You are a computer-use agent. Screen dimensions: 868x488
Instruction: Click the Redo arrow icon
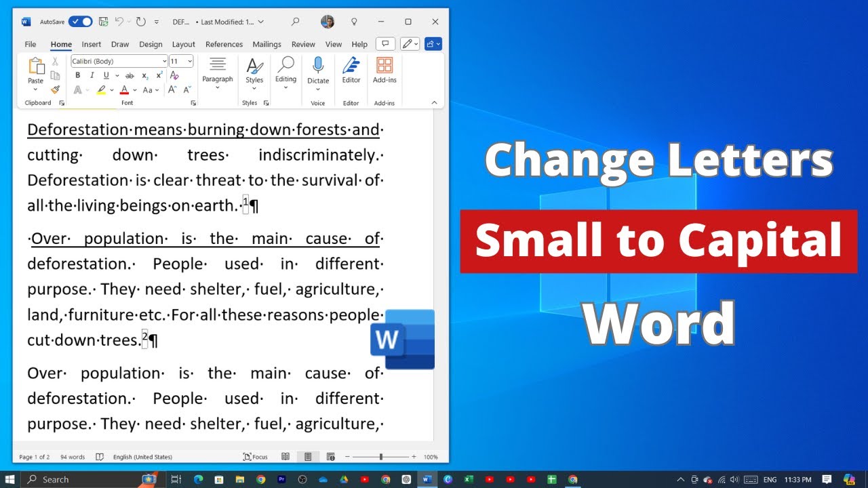click(140, 22)
